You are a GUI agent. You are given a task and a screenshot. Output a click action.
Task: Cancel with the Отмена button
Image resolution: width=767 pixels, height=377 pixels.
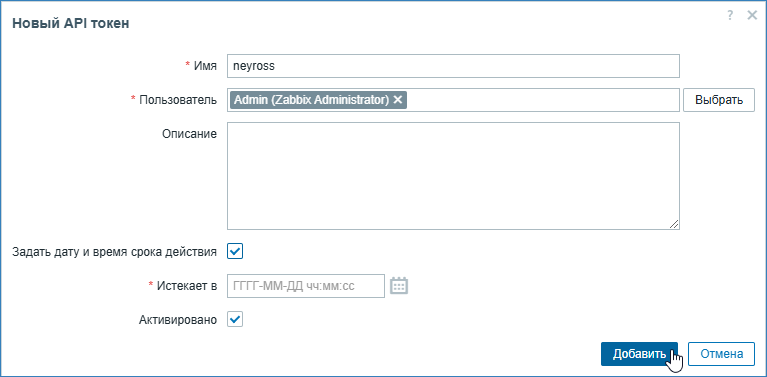coord(722,354)
